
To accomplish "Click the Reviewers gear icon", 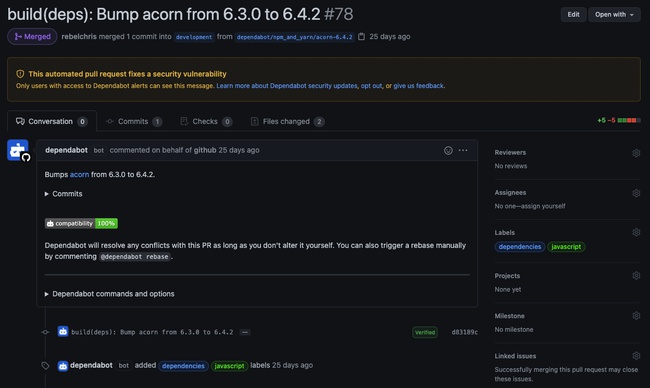I will tap(636, 153).
